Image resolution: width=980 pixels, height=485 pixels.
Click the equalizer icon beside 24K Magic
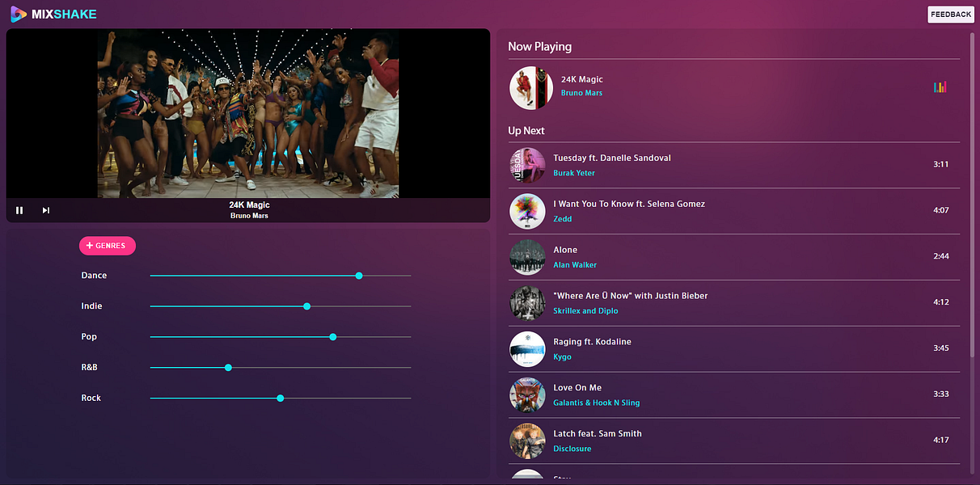coord(940,87)
